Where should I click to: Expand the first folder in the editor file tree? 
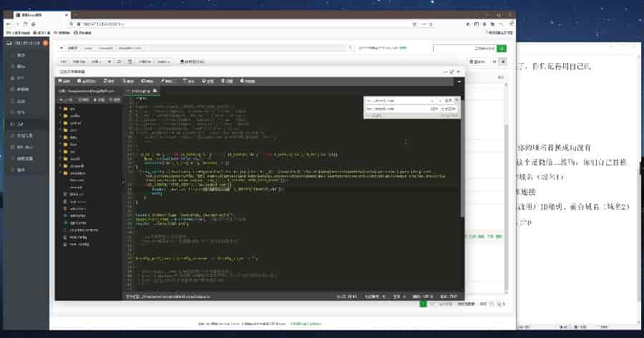tap(59, 108)
